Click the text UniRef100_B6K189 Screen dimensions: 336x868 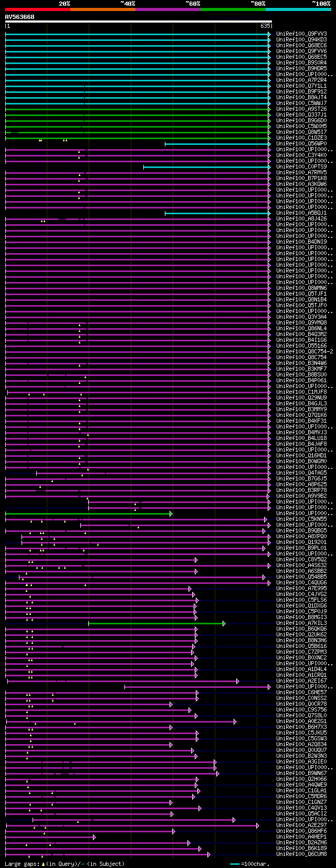(x=301, y=848)
